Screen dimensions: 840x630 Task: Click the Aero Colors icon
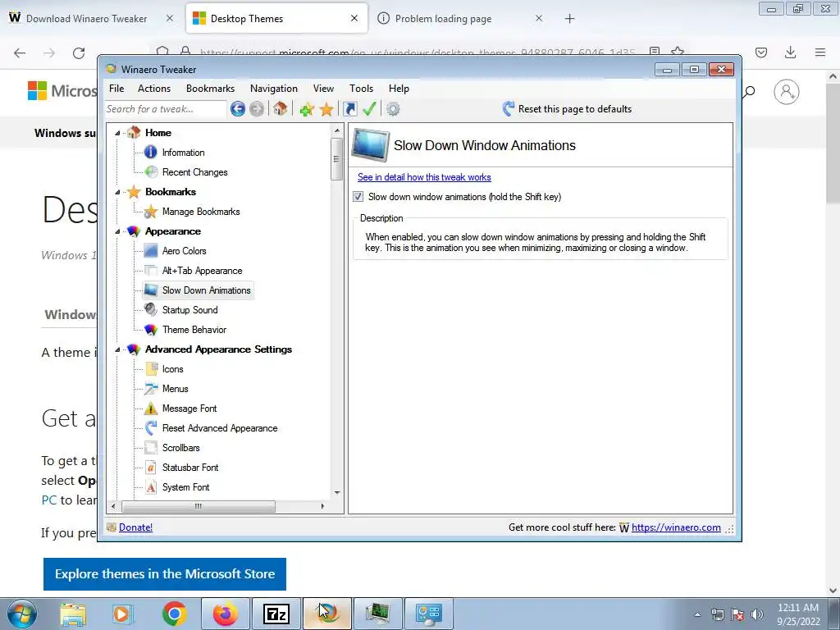(151, 251)
